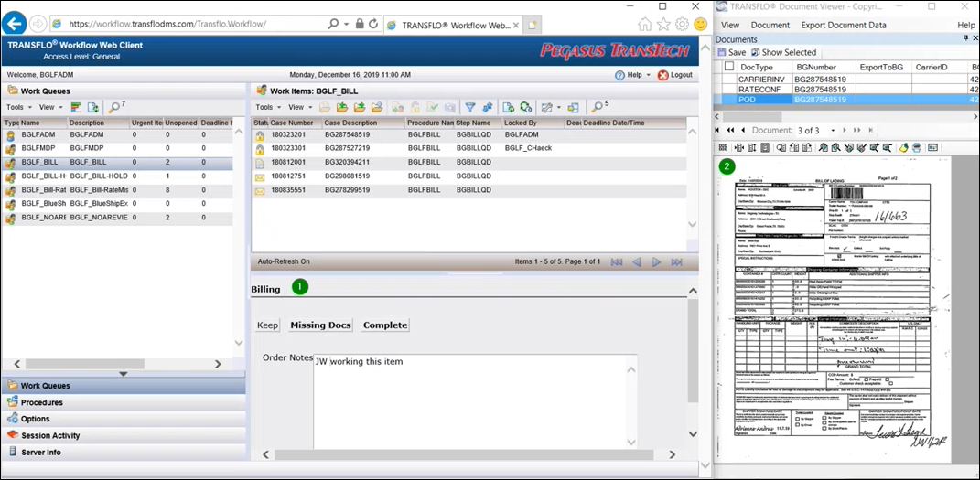Click the thumbnails grid icon in viewer toolbar
980x480 pixels.
(723, 147)
